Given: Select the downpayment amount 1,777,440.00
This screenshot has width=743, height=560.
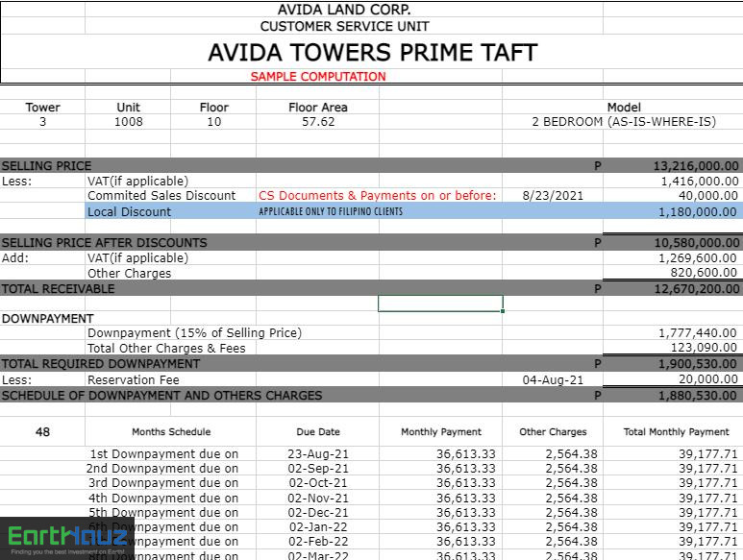Looking at the screenshot, I should pyautogui.click(x=698, y=332).
